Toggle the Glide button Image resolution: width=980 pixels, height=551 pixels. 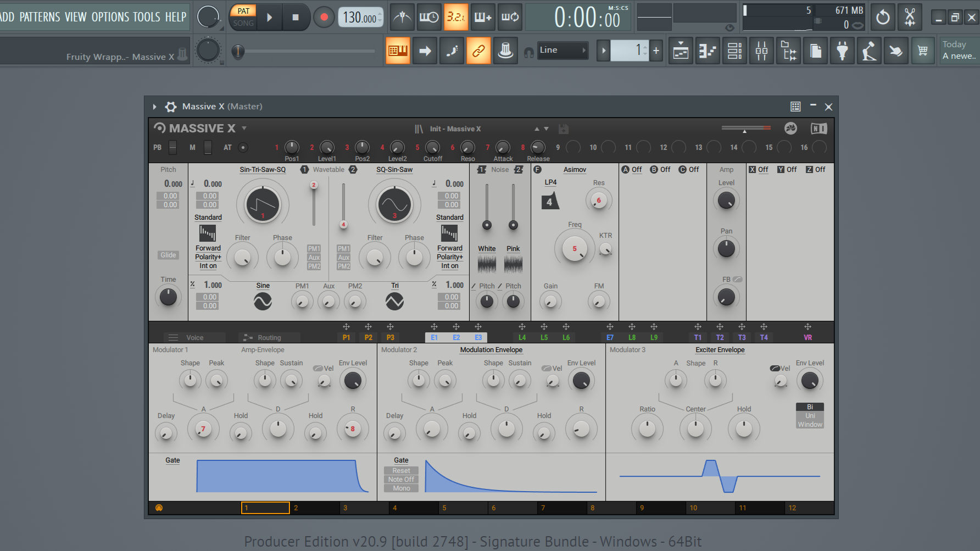pos(168,255)
